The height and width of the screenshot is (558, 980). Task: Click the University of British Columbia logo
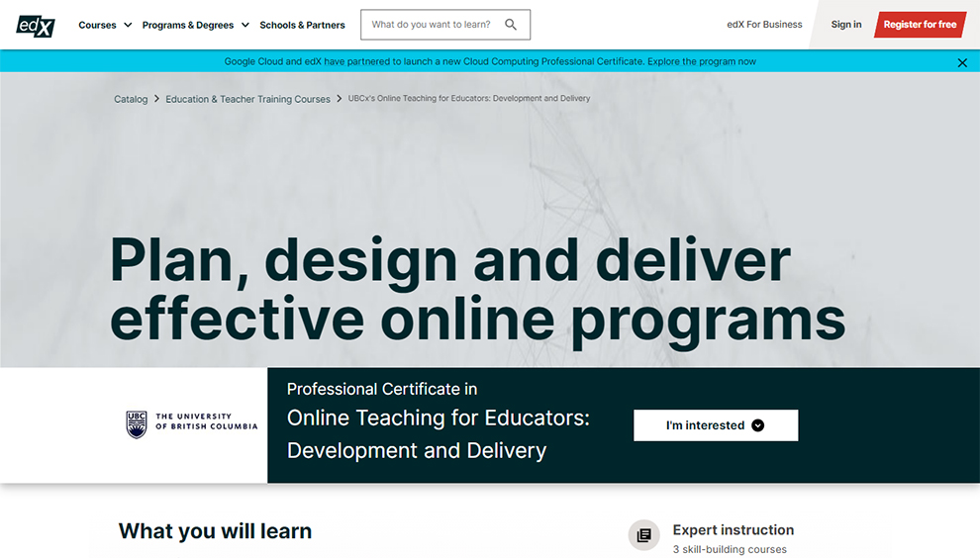192,424
